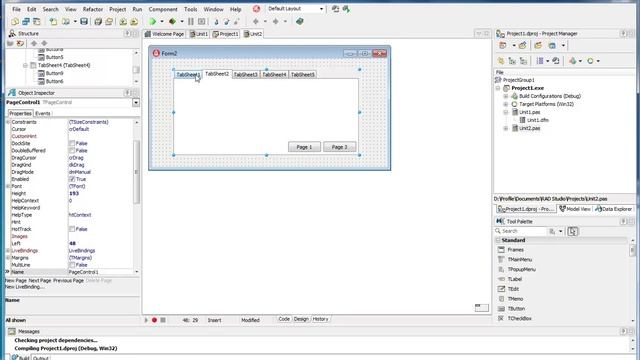Screen dimensions: 640x360
Task: Open the Component menu
Action: pos(163,9)
